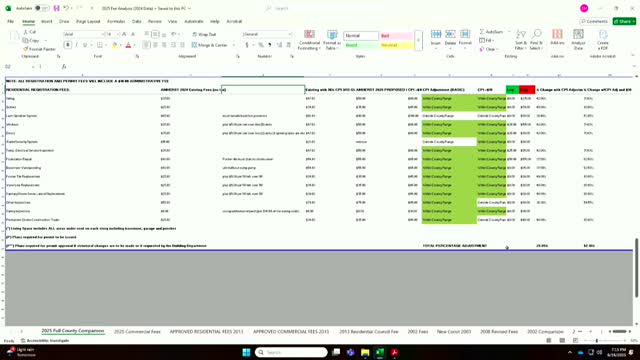Open the Comments pane button
Viewport: 640px width, 360px height.
594,21
